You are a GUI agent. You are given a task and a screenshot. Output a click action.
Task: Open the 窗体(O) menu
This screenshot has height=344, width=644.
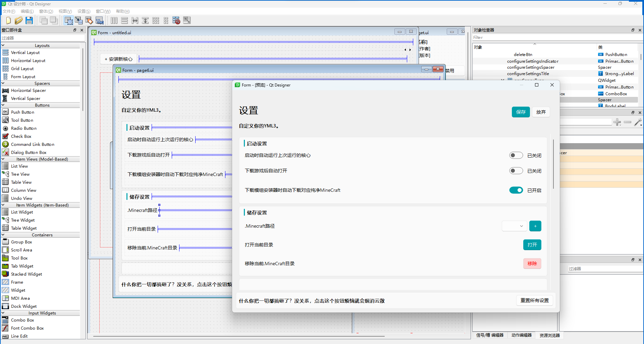pyautogui.click(x=46, y=11)
